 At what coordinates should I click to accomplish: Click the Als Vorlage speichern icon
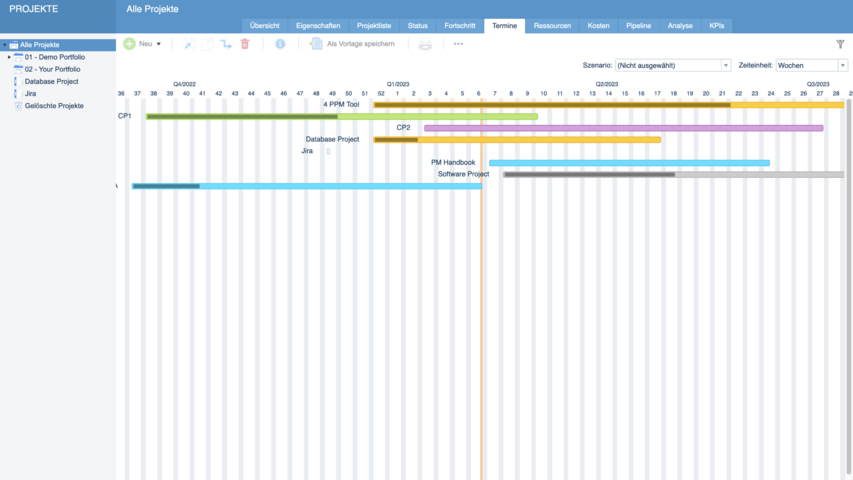pyautogui.click(x=316, y=44)
